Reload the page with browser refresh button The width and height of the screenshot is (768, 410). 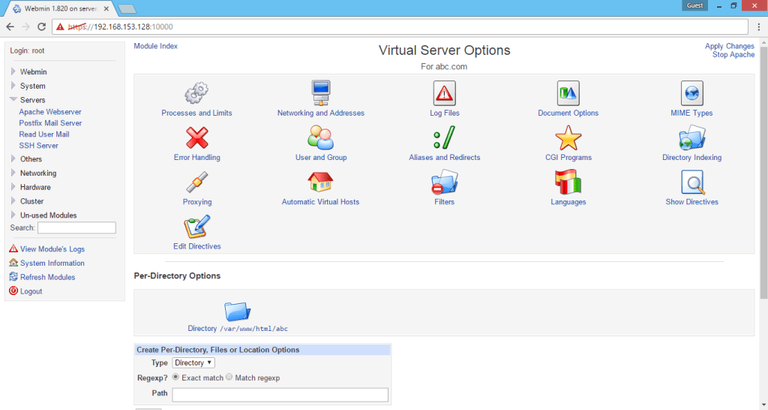point(42,27)
